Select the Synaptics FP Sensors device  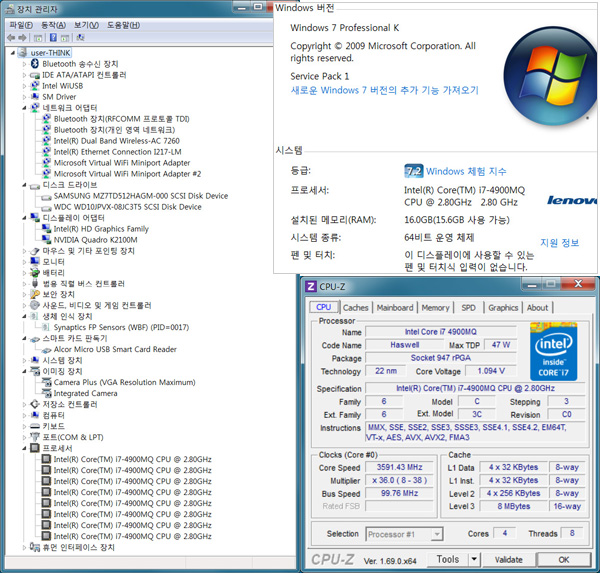120,327
